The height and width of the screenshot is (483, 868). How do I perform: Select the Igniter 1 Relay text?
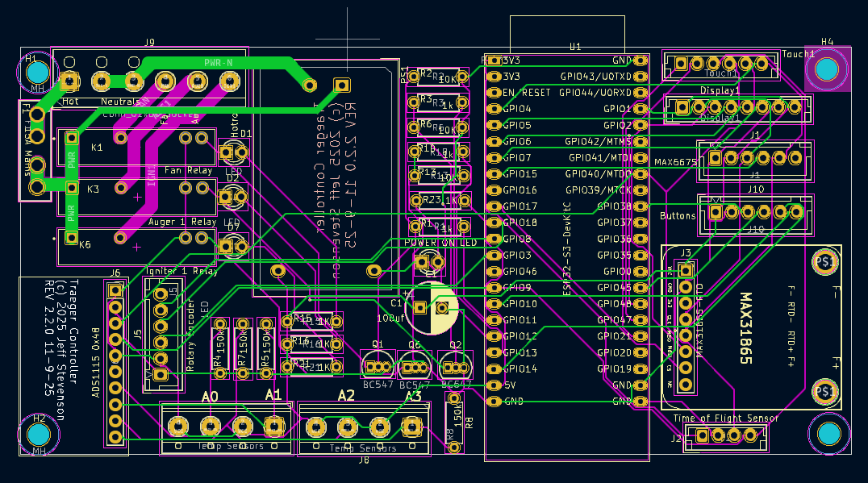182,271
